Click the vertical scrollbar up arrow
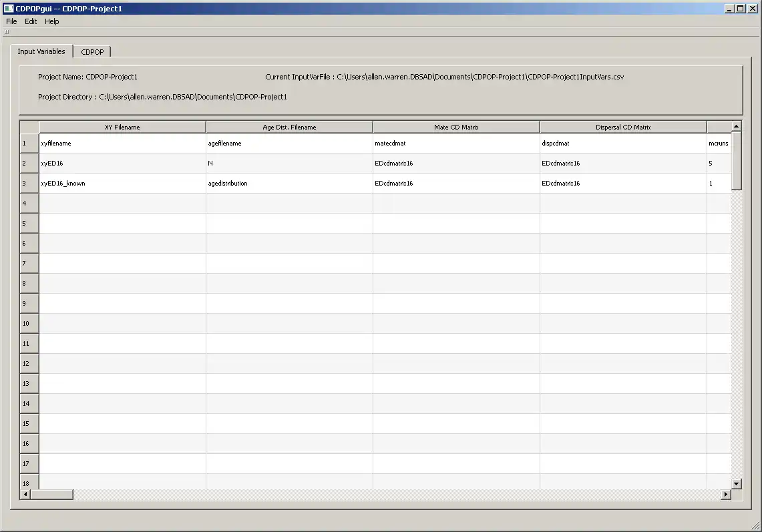762x532 pixels. pos(736,126)
